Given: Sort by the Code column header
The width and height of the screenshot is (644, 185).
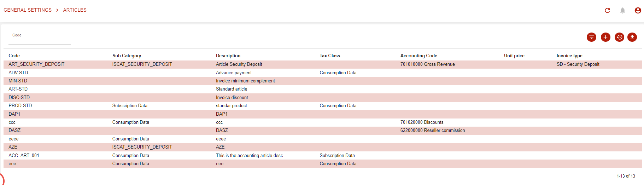Looking at the screenshot, I should (x=14, y=56).
